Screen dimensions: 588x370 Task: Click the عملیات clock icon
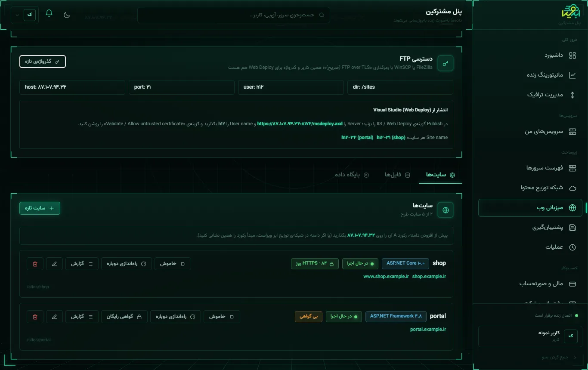coord(573,247)
